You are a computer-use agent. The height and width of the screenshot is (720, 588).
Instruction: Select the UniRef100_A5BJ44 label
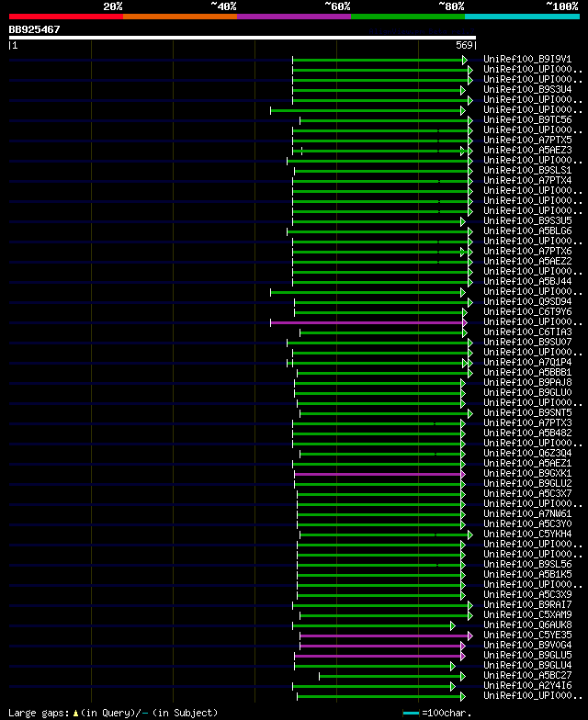[527, 281]
